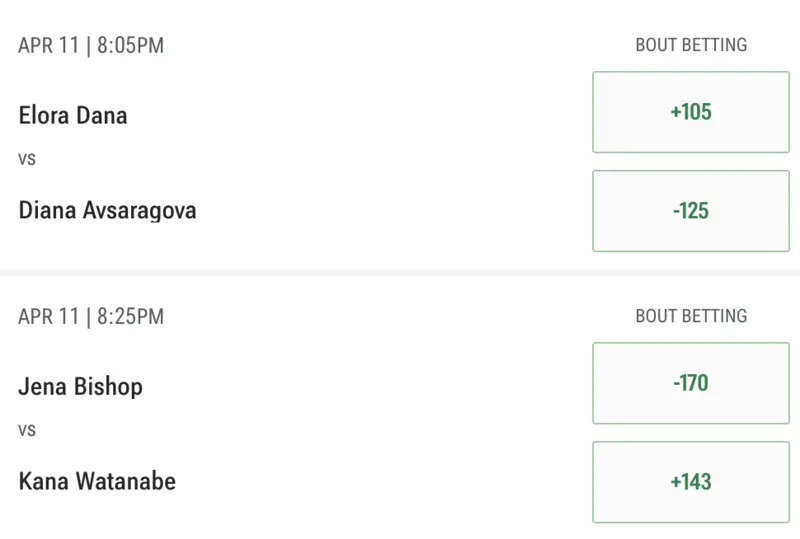Click the 8:25PM start time
This screenshot has width=800, height=539.
pyautogui.click(x=130, y=317)
